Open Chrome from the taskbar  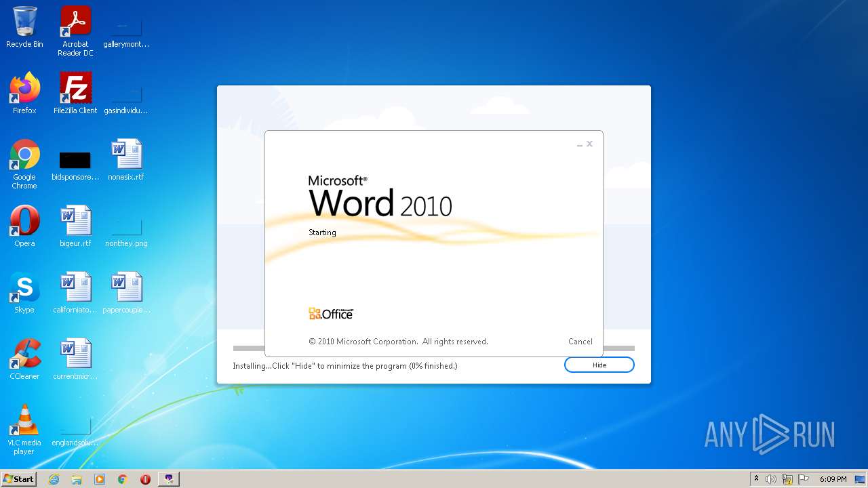click(x=123, y=479)
